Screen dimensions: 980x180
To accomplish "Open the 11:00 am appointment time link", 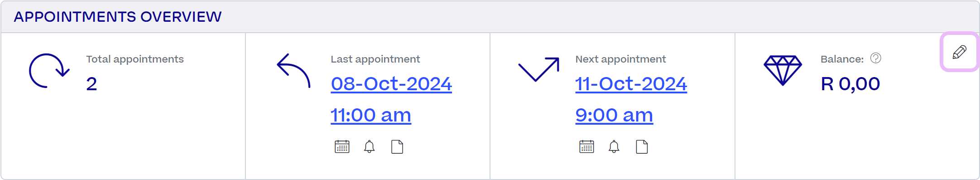I will click(x=371, y=115).
